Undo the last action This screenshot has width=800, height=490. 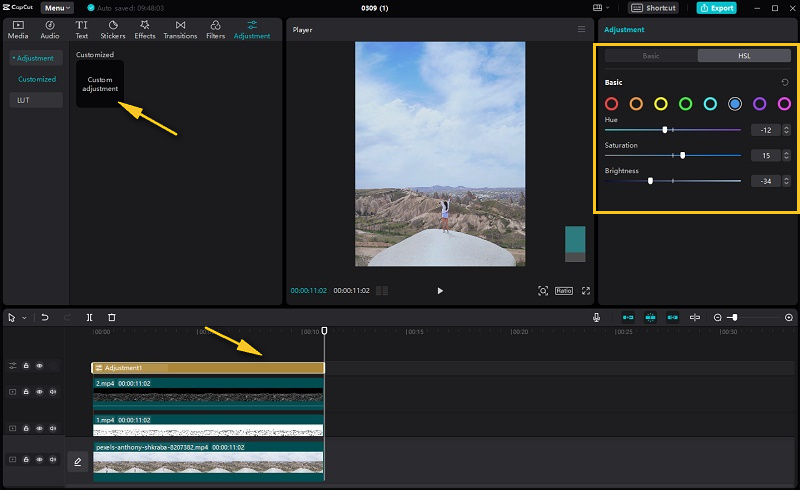tap(45, 317)
